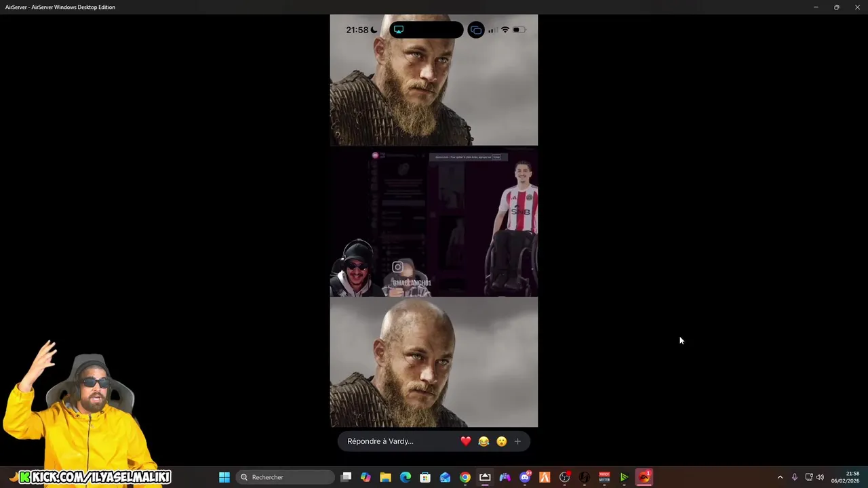Tap the bottom Ragnar image in the story
The image size is (868, 488).
[x=434, y=362]
